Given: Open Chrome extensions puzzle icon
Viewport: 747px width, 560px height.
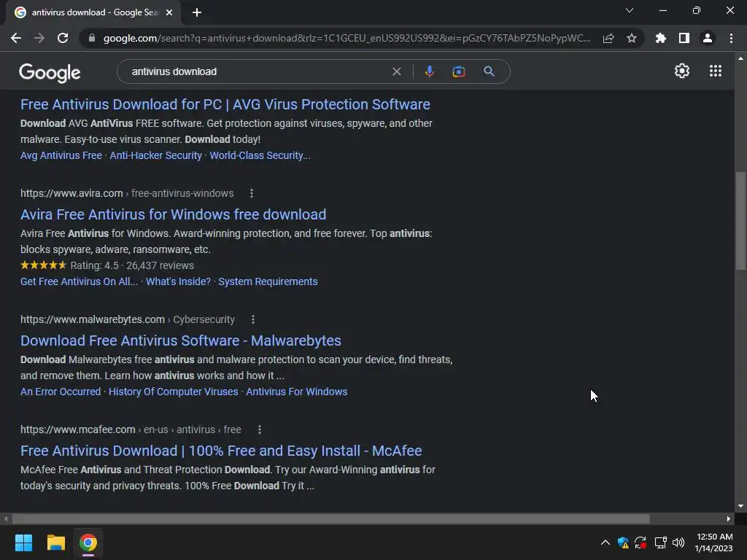Looking at the screenshot, I should tap(661, 38).
